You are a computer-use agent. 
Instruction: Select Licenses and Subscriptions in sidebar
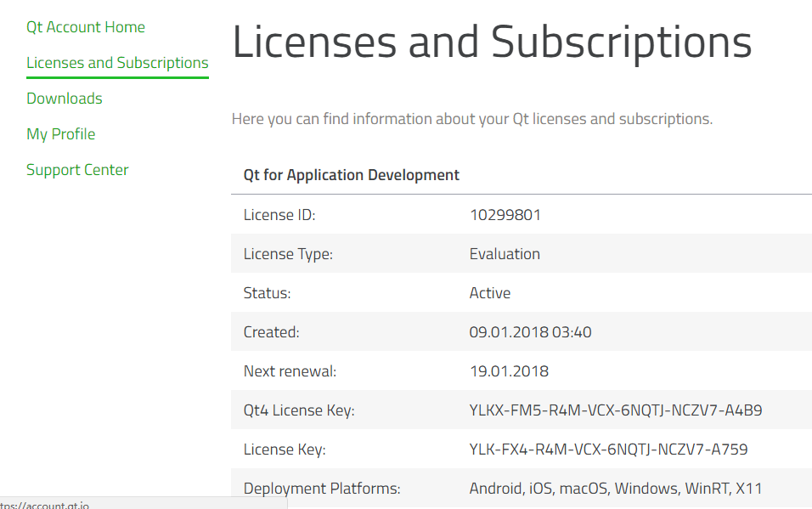pos(117,63)
